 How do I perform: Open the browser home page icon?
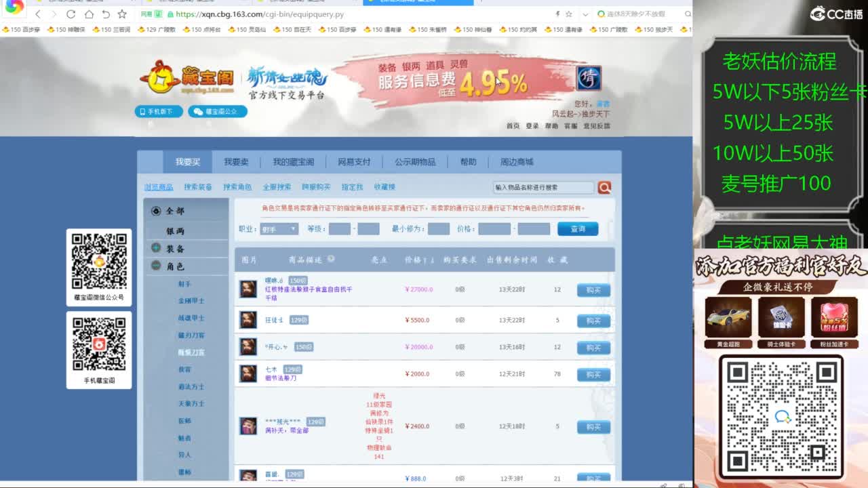pos(89,14)
